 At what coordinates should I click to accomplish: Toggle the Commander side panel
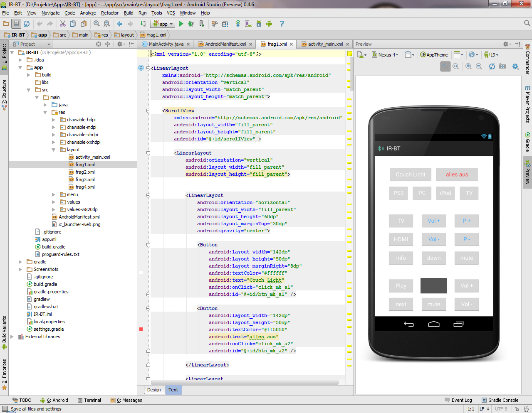pos(527,59)
